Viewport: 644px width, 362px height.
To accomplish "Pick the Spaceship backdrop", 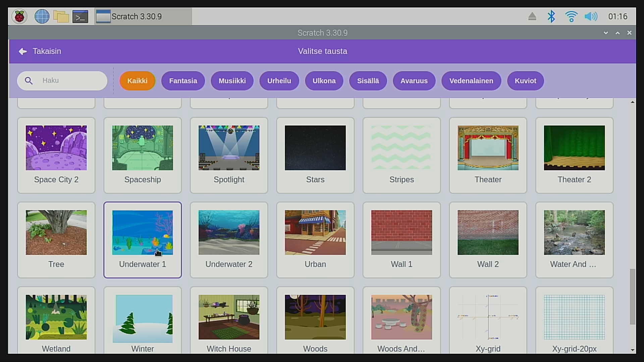I will coord(143,155).
